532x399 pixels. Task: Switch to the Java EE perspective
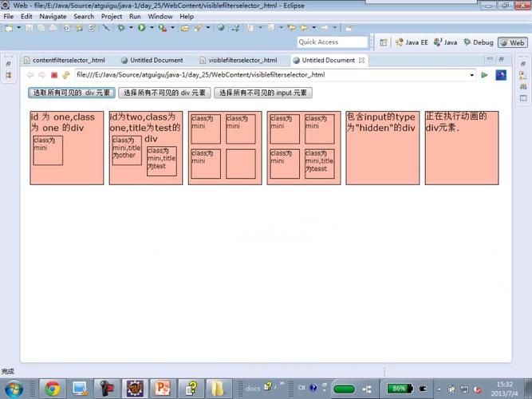pyautogui.click(x=412, y=42)
